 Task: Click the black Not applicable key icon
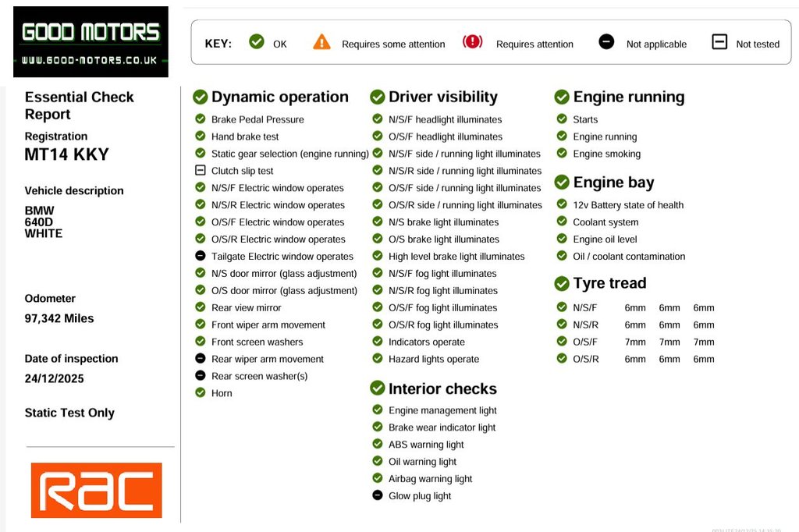[x=606, y=42]
